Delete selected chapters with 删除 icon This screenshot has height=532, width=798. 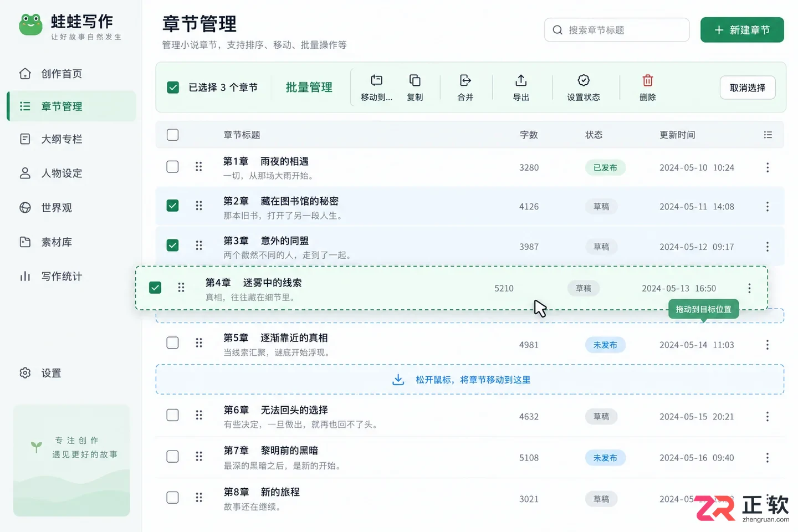[x=648, y=80]
